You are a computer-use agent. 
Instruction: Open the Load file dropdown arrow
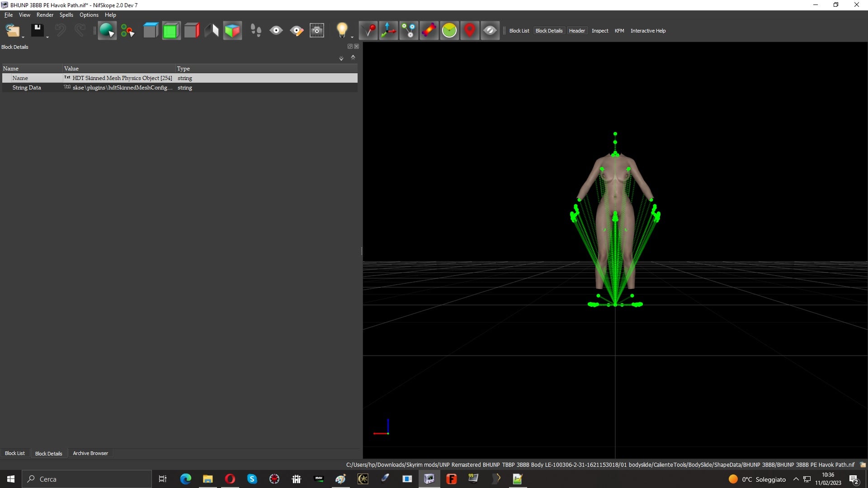tap(23, 37)
